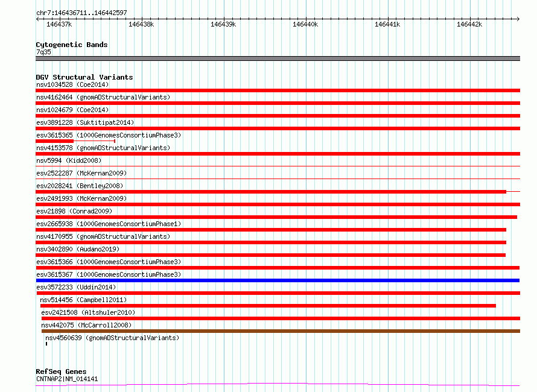Select esv3572233 (Uddin2014) label
The image size is (537, 392).
[x=76, y=287]
